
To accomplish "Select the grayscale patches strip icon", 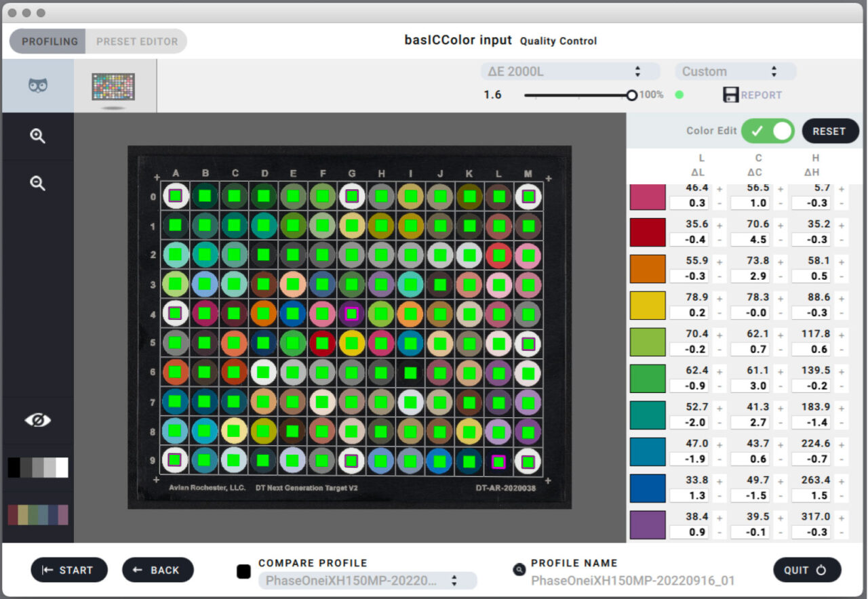I will 38,468.
